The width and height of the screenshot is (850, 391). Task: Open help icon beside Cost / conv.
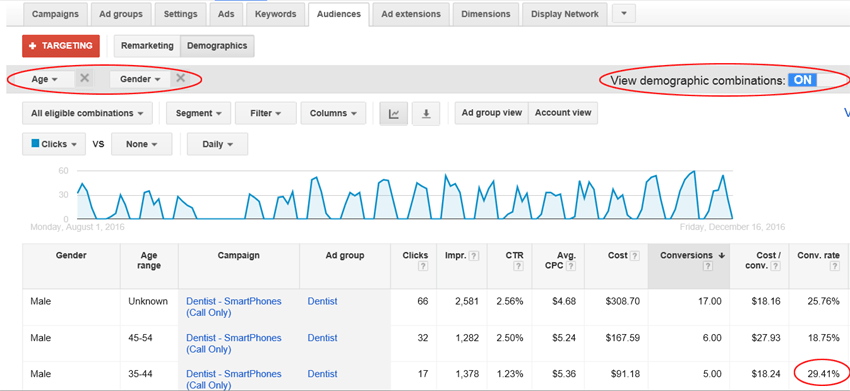pyautogui.click(x=776, y=266)
